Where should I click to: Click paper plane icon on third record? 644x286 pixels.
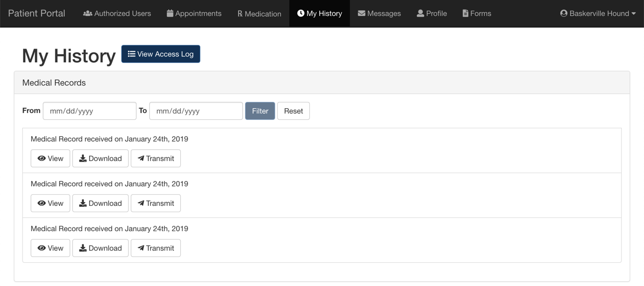[x=141, y=248]
